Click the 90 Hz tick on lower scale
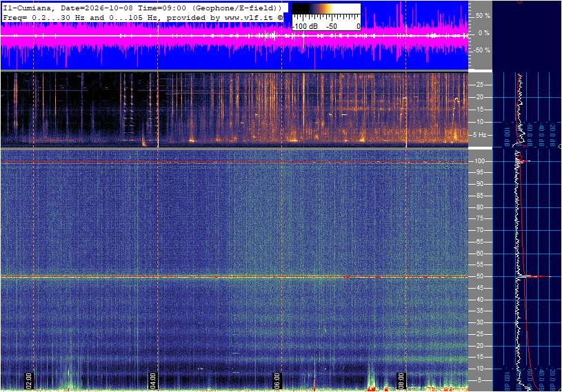The image size is (562, 392). click(x=479, y=184)
